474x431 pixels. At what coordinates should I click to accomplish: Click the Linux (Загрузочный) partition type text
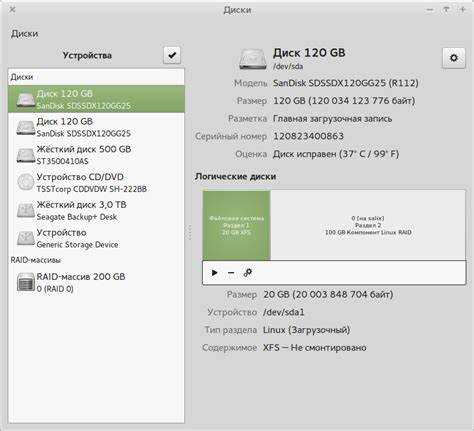(x=306, y=330)
